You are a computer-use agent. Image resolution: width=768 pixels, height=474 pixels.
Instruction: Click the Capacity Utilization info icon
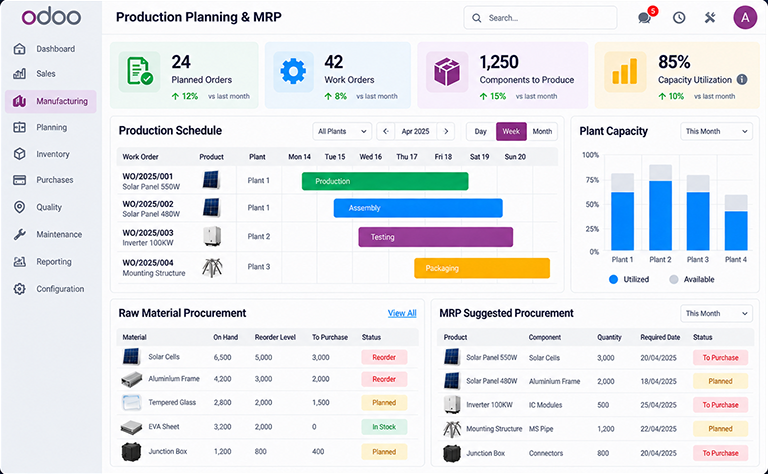coord(742,79)
